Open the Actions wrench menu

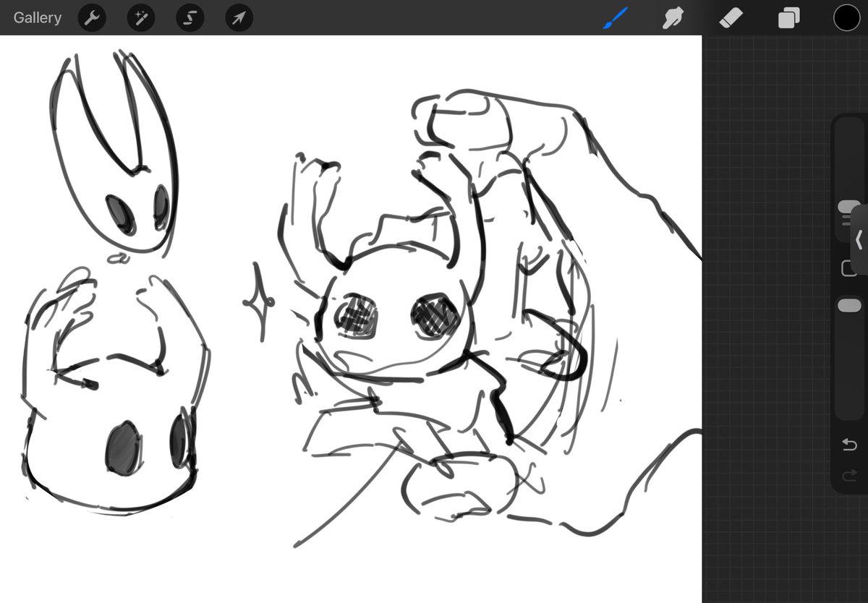point(92,18)
